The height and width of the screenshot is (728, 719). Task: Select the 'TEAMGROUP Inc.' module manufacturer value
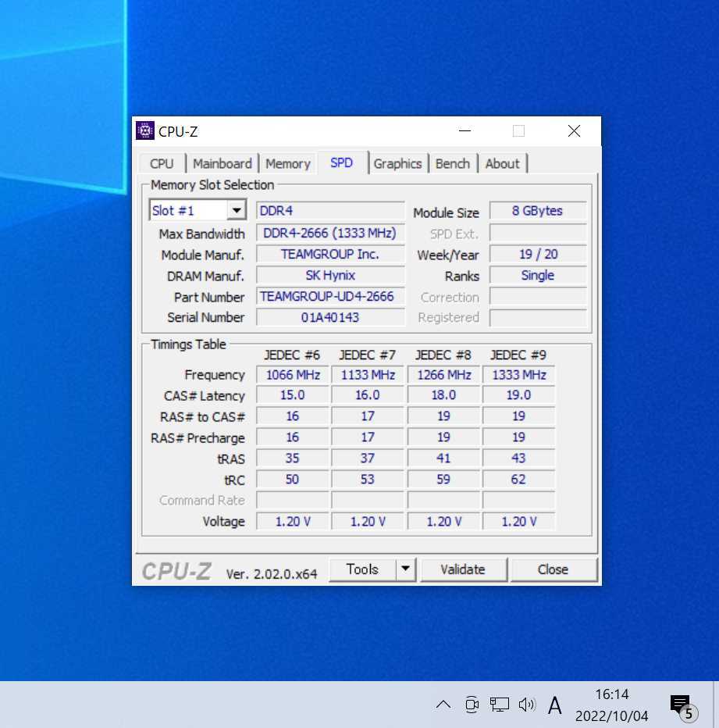(x=330, y=254)
